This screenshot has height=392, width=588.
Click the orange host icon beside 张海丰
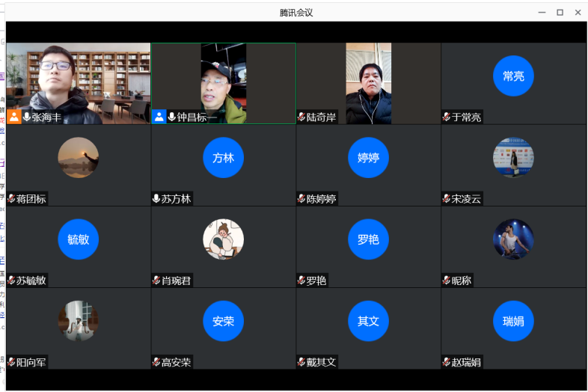coord(14,117)
